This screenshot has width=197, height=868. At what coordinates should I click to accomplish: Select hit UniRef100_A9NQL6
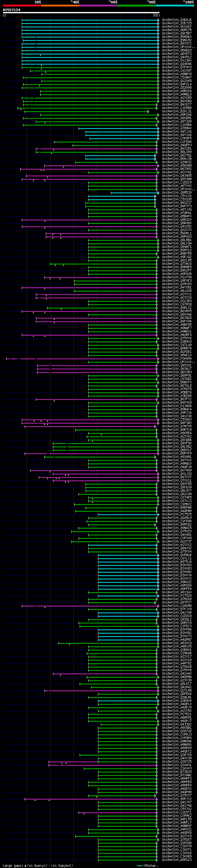click(177, 94)
